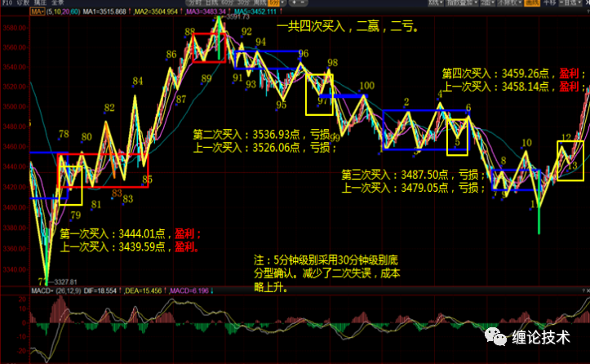Image resolution: width=590 pixels, height=364 pixels.
Task: Activate the 平移 pan tool
Action: pos(550,2)
